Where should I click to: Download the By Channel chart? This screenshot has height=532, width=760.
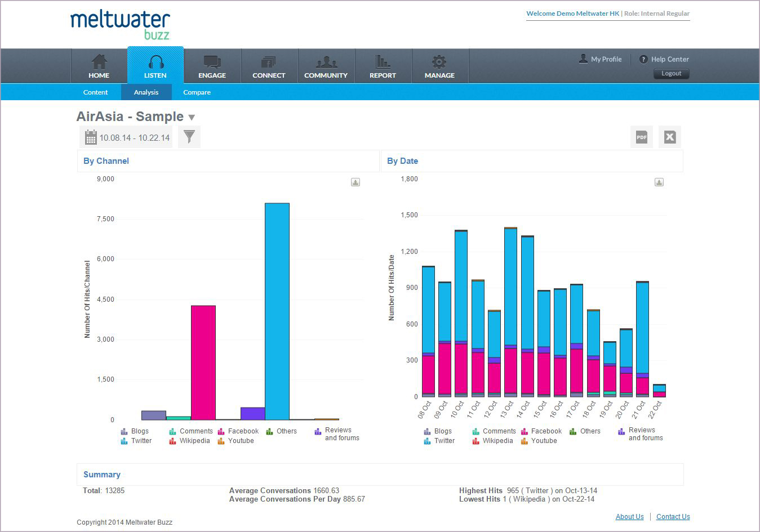[355, 182]
